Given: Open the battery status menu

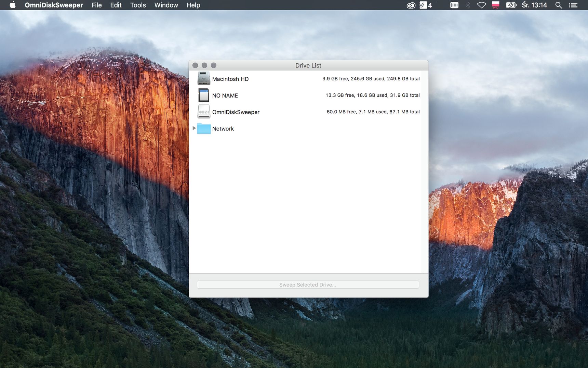Looking at the screenshot, I should pyautogui.click(x=511, y=5).
